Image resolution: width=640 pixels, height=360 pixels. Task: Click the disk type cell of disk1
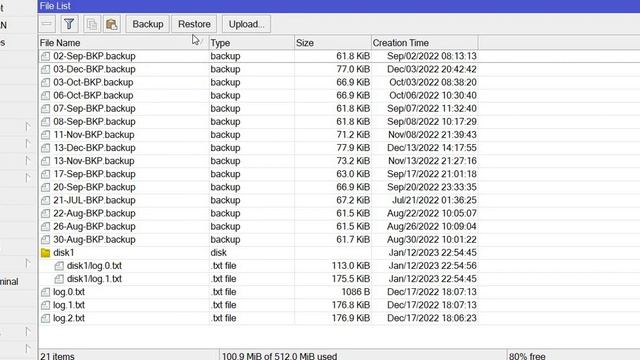click(x=219, y=253)
